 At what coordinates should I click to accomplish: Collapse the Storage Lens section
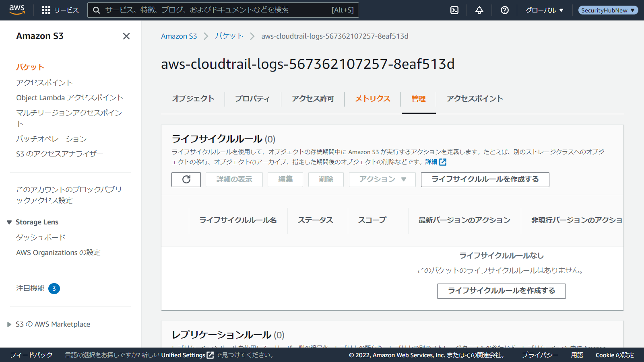pyautogui.click(x=9, y=222)
